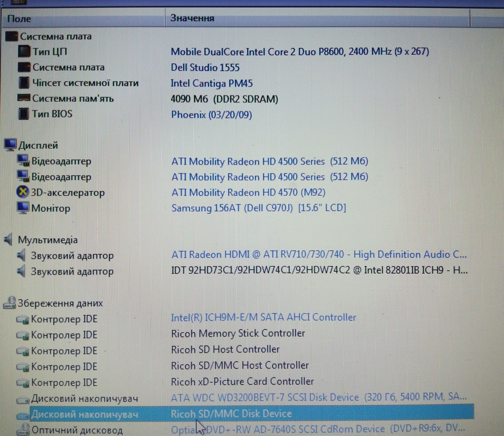Click the icon beside Чіпсет системної плати
The width and height of the screenshot is (504, 436).
[24, 83]
